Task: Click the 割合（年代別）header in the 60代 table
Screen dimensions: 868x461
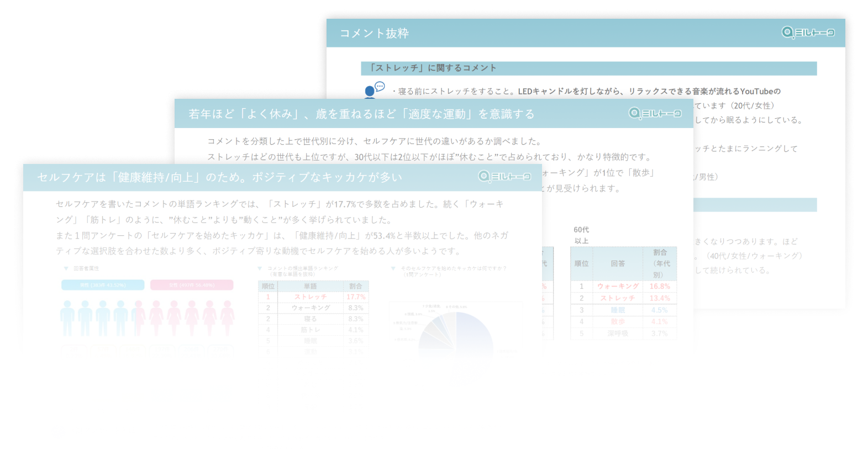Action: tap(660, 263)
